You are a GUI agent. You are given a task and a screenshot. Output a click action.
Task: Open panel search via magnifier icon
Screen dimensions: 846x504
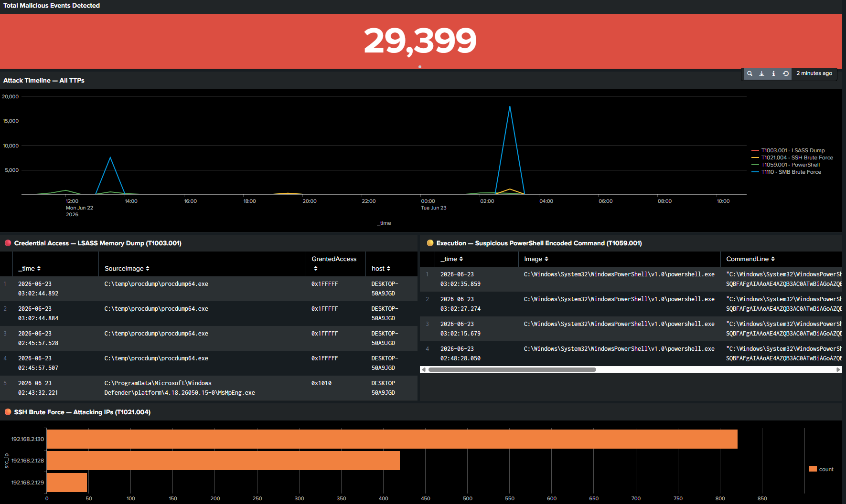coord(750,73)
